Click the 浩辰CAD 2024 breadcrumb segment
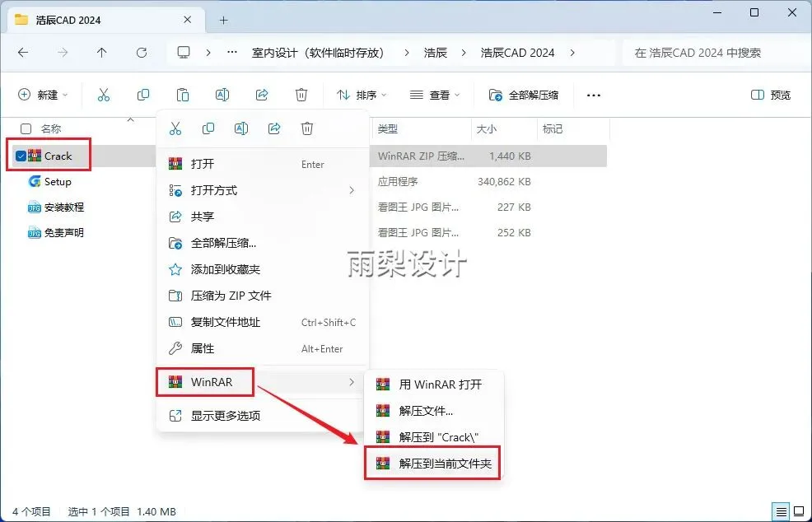 coord(517,53)
